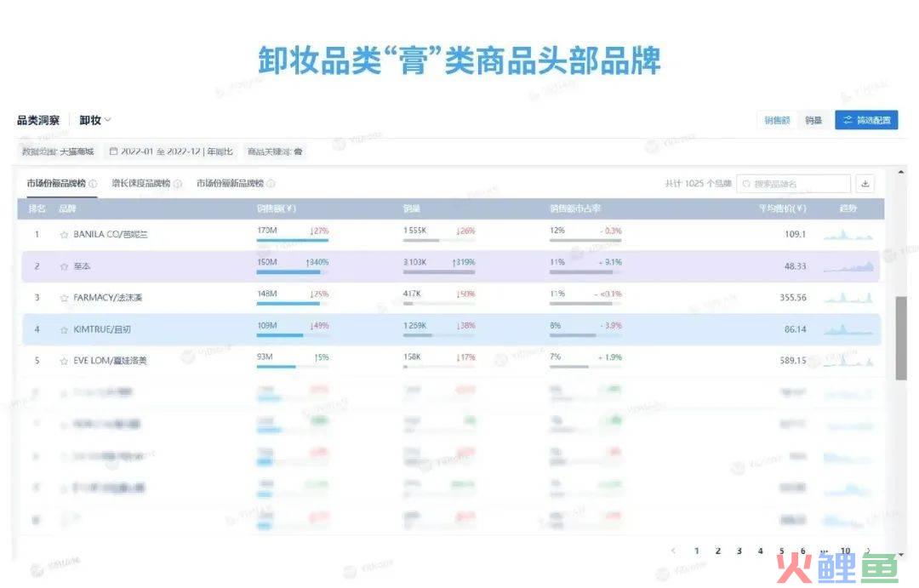Click KIMTRUE sales amount progress bar
This screenshot has width=919, height=588.
293,335
